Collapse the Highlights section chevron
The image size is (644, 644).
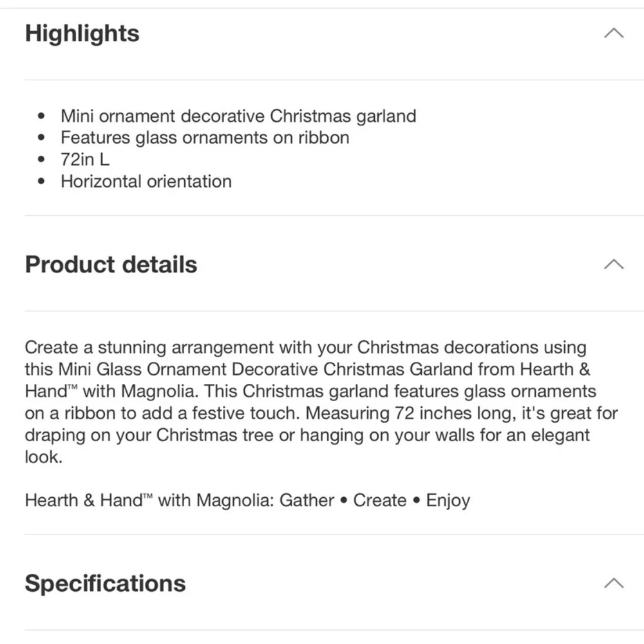tap(614, 33)
